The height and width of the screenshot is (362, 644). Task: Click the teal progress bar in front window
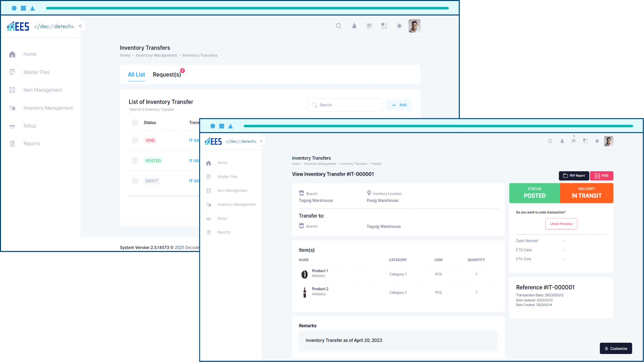click(x=438, y=126)
